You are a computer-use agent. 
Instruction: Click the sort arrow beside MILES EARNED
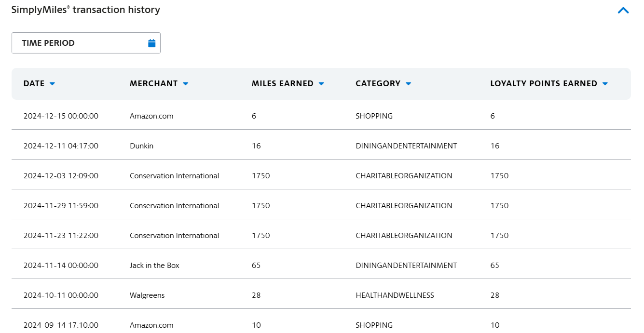(321, 83)
